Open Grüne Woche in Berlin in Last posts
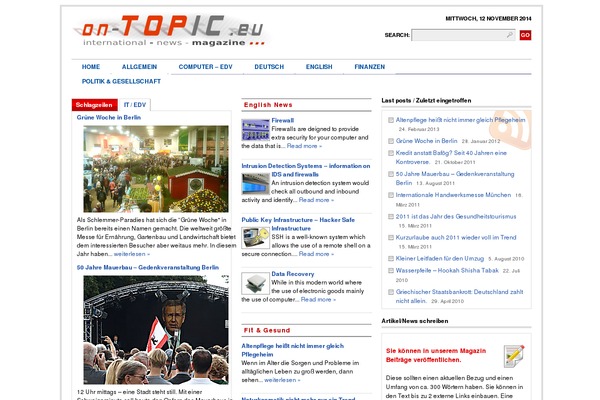Viewport: 600px width, 400px height. [426, 141]
